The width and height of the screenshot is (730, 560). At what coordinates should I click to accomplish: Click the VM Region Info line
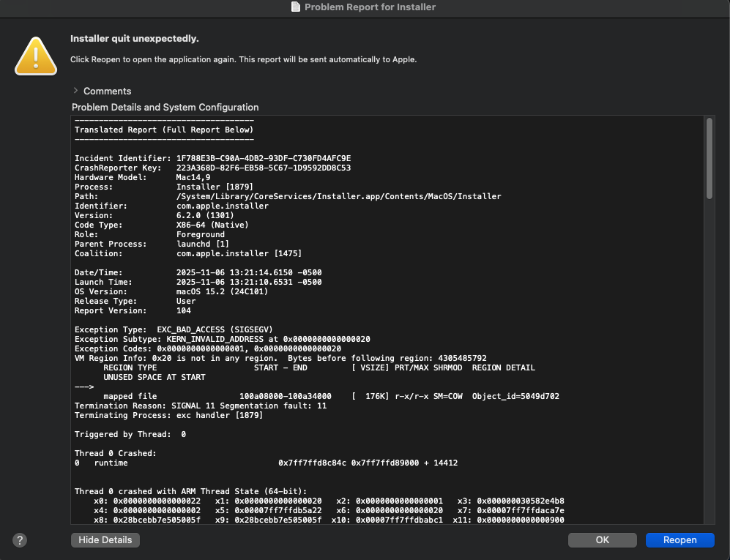(280, 359)
